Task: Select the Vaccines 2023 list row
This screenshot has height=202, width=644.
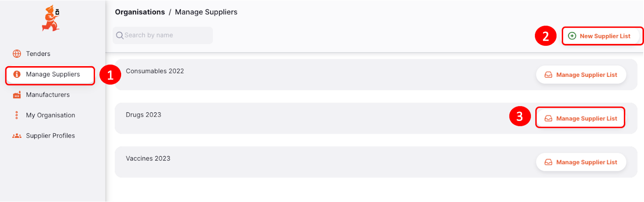Action: click(376, 162)
